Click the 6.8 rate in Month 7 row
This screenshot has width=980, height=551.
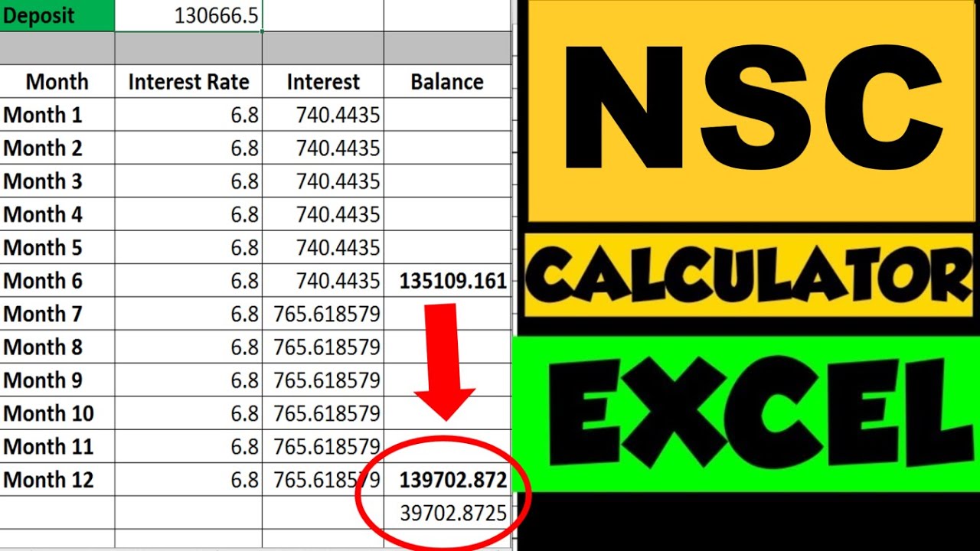188,314
